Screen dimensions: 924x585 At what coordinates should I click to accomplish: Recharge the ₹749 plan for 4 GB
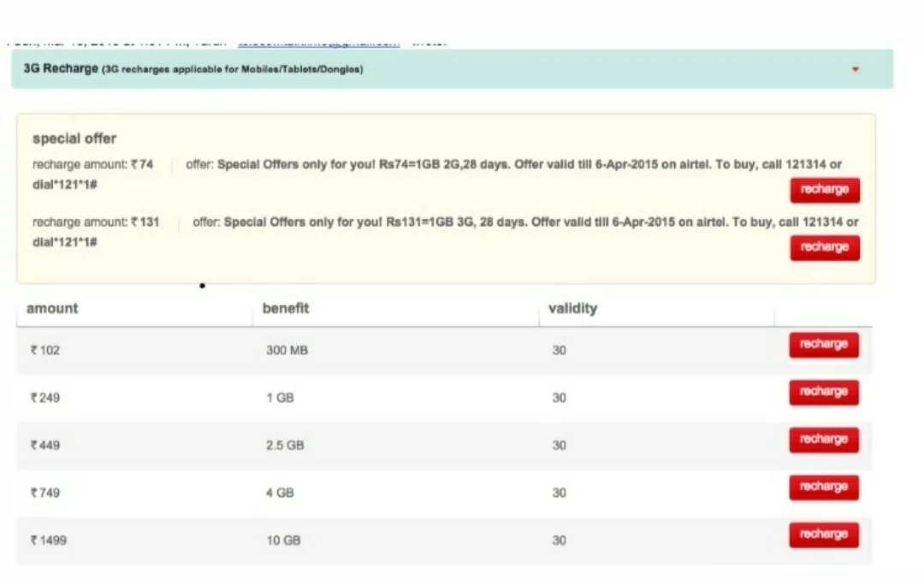[x=822, y=487]
